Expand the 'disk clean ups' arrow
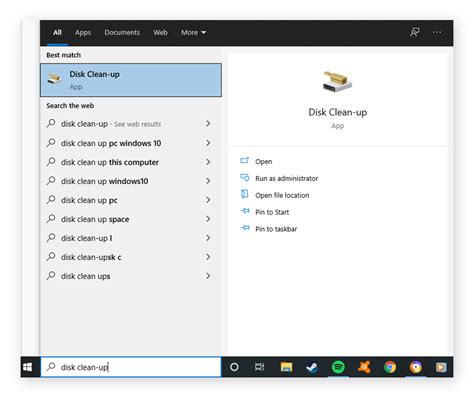Viewport: 474px width, 397px height. (208, 276)
